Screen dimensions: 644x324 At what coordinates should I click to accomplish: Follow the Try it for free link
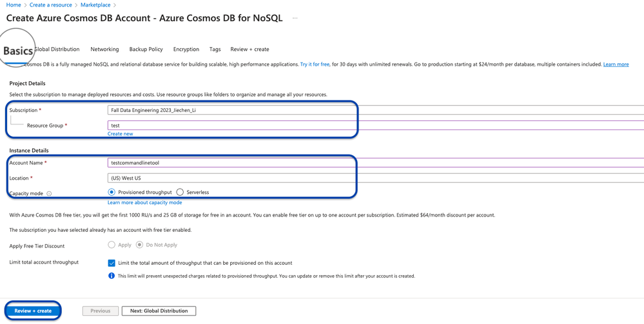[x=315, y=64]
